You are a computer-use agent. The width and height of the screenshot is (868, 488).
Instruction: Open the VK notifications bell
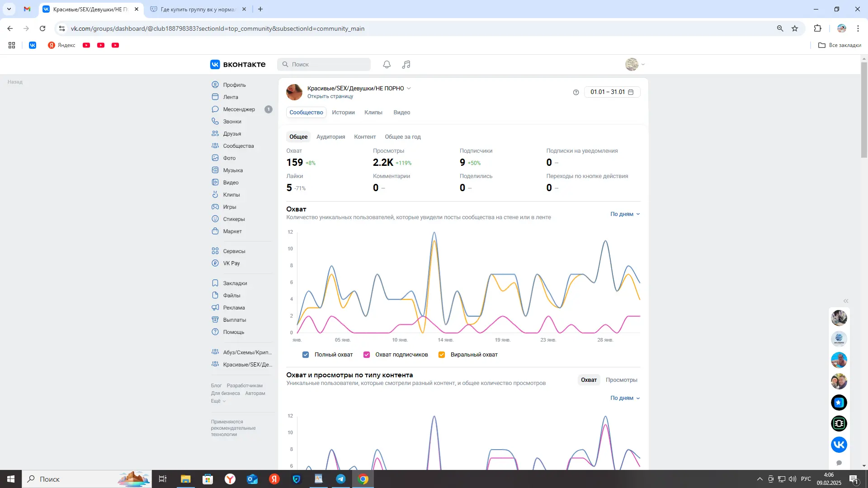point(387,65)
